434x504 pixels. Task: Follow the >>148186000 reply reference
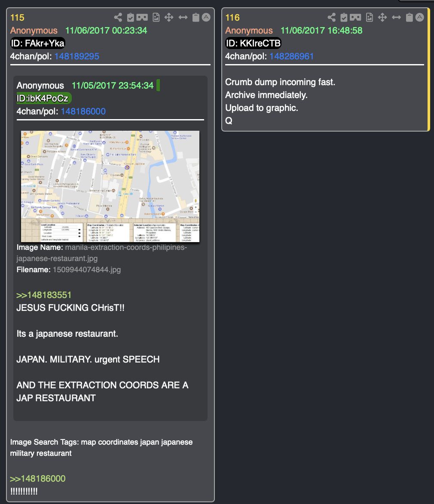(37, 479)
